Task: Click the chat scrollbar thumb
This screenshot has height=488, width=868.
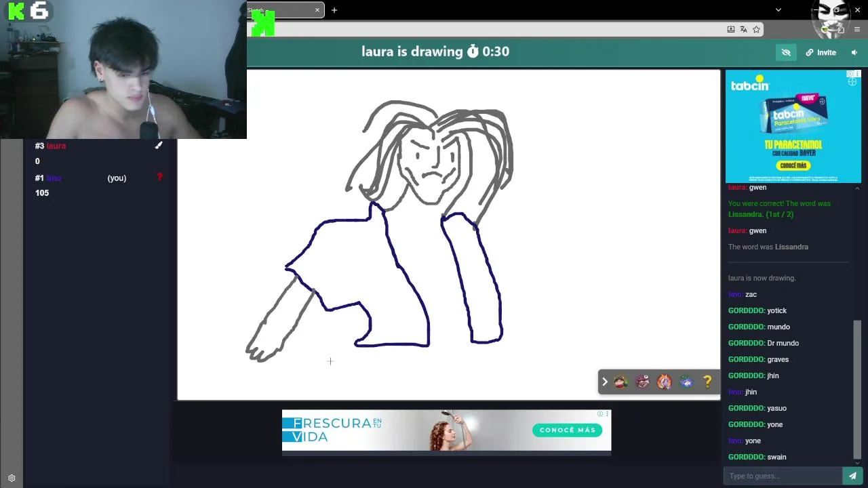Action: coord(857,388)
